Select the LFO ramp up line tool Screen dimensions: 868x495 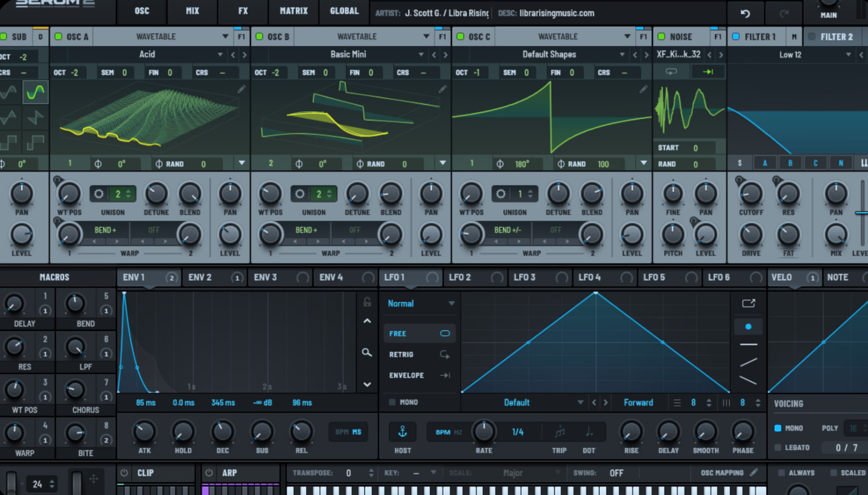(748, 362)
